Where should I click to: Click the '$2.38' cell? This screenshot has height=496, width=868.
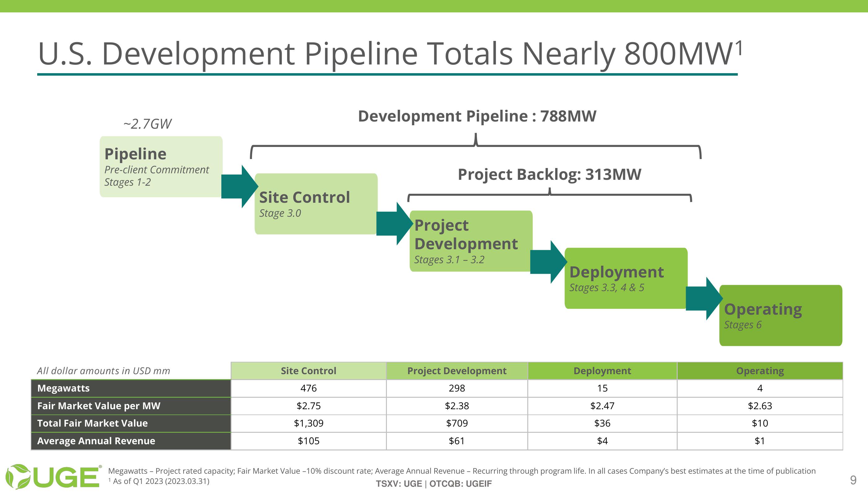pyautogui.click(x=457, y=406)
